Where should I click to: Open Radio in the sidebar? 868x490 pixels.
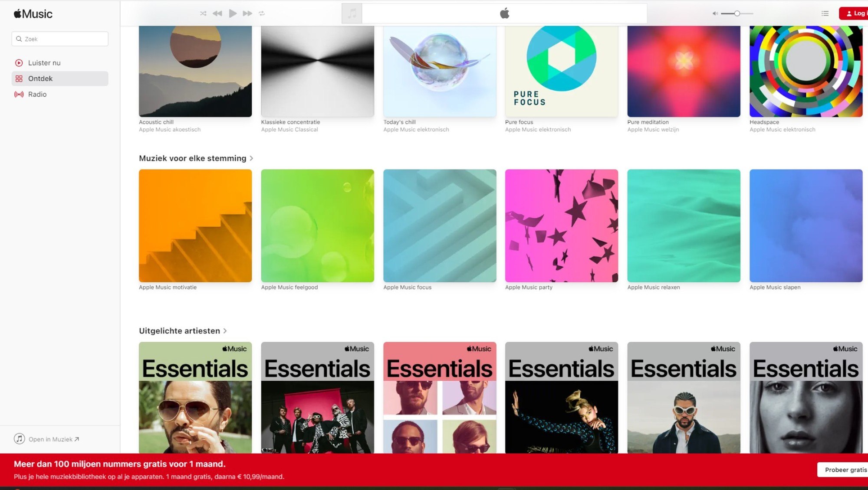(x=60, y=94)
